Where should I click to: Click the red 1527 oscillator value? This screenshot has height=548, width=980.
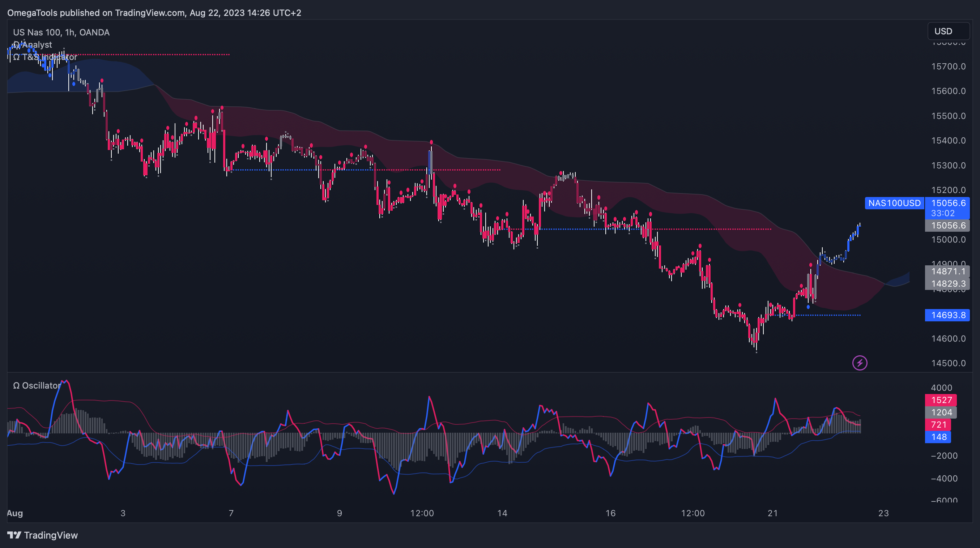[941, 400]
